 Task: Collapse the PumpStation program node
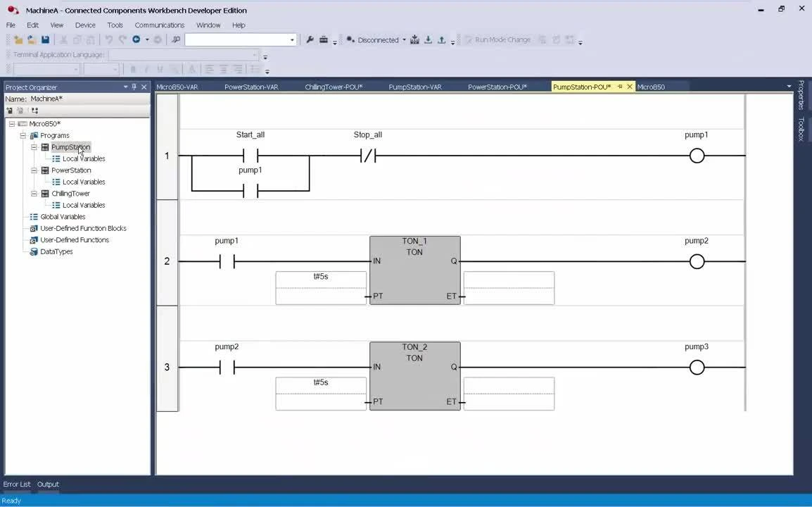(x=34, y=146)
